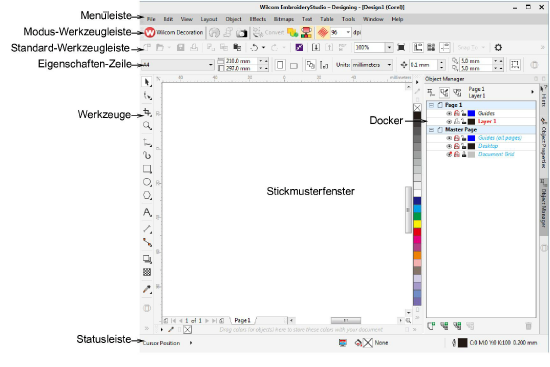Click the purple Search content icon
The width and height of the screenshot is (550, 367).
pos(299,47)
